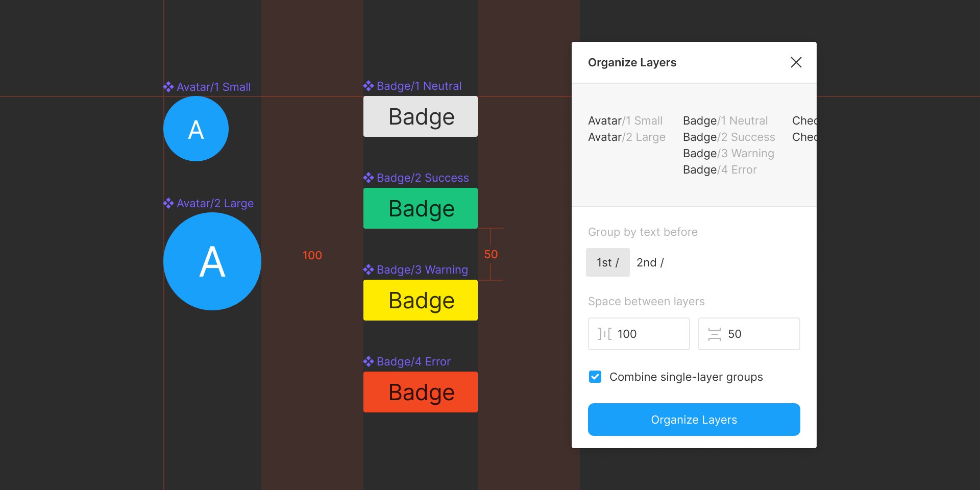Screen dimensions: 980x490
Task: Select the '1st /' grouping option
Action: pyautogui.click(x=608, y=262)
